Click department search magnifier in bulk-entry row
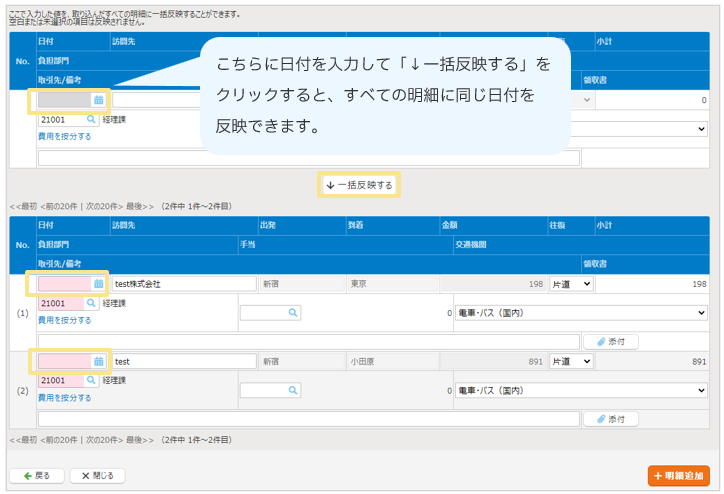 click(x=91, y=119)
